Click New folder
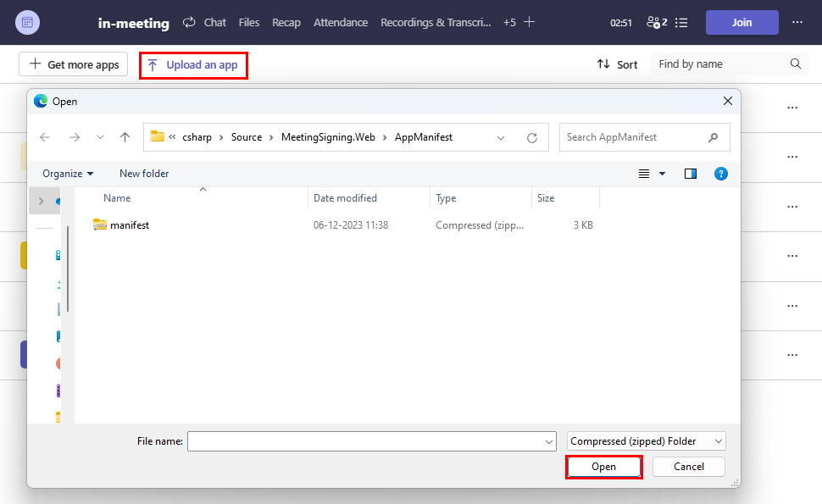 (x=144, y=174)
